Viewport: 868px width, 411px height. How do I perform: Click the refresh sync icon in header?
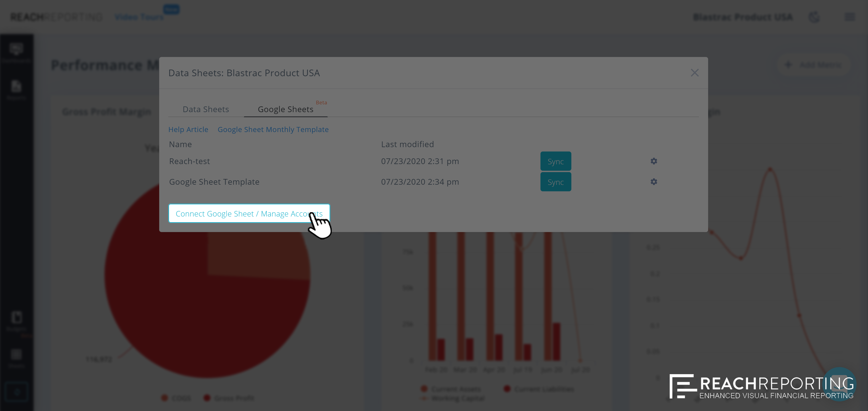pos(814,17)
